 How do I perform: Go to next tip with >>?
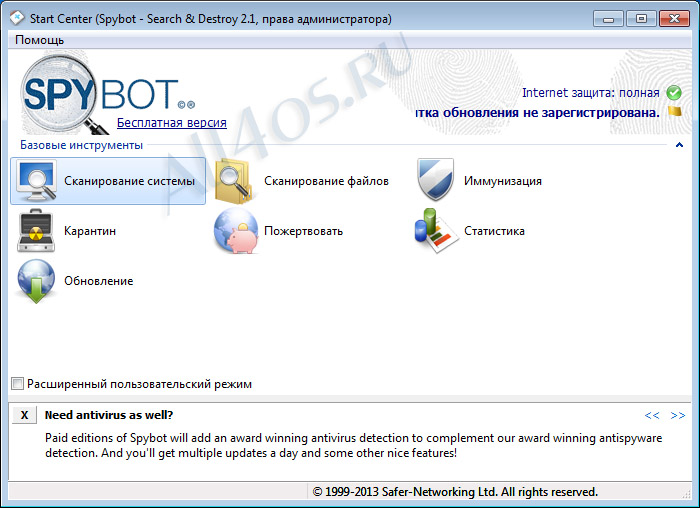[678, 415]
